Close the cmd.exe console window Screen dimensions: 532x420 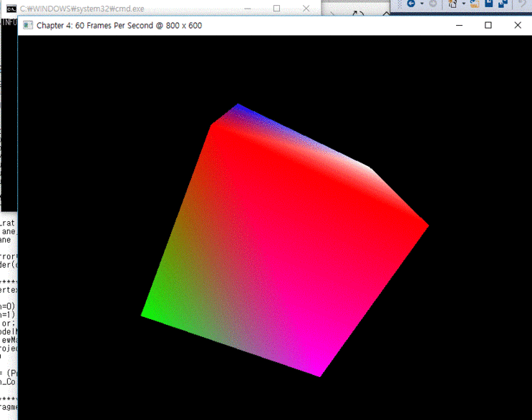308,9
